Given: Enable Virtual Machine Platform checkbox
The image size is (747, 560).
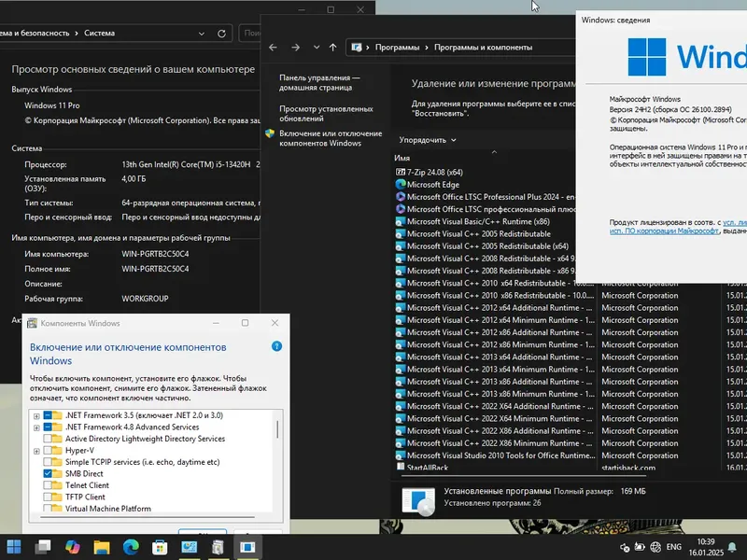Looking at the screenshot, I should coord(48,508).
